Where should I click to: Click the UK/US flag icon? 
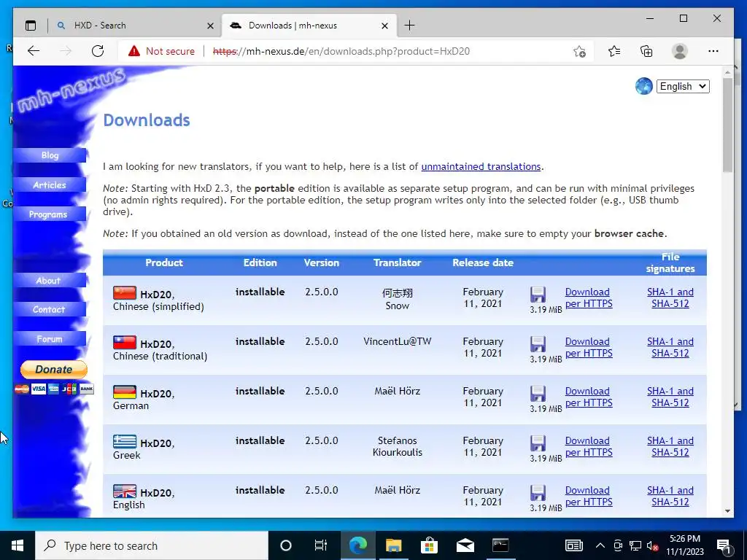(124, 491)
